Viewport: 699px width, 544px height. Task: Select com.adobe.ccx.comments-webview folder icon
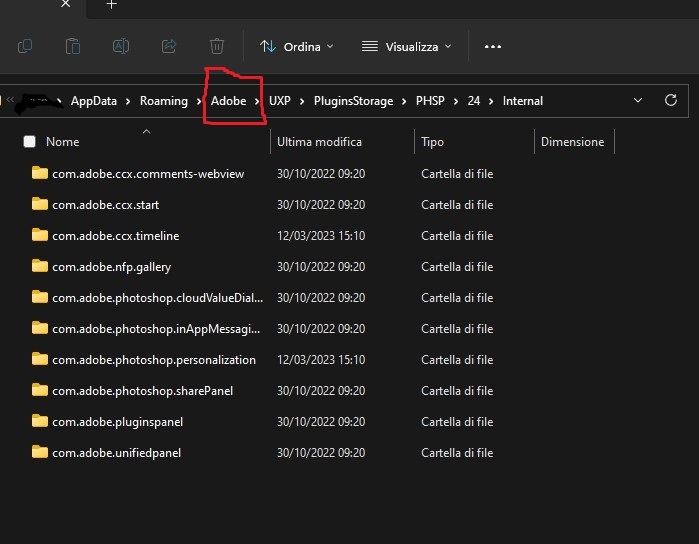pyautogui.click(x=40, y=173)
